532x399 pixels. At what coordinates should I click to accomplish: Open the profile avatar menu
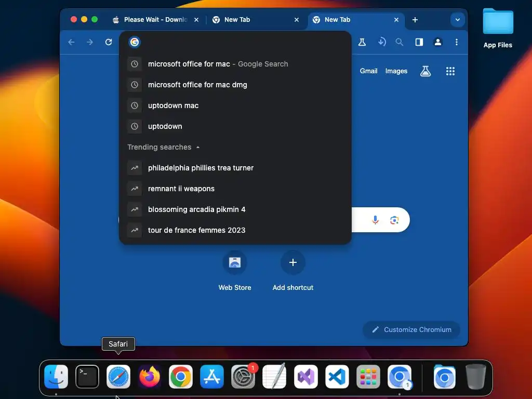coord(438,42)
